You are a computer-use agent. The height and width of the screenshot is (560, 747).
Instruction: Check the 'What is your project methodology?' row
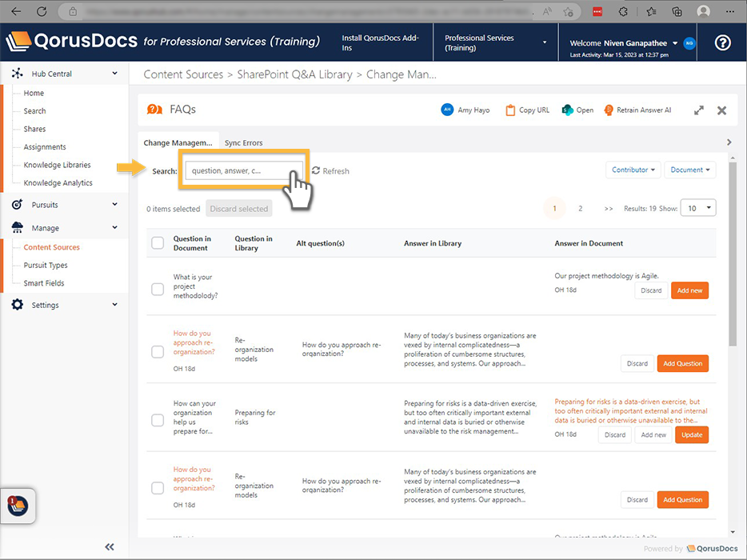click(x=158, y=290)
